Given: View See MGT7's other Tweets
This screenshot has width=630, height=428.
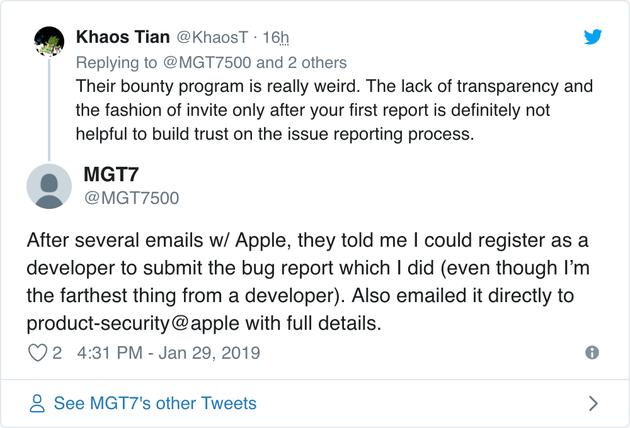Looking at the screenshot, I should click(155, 404).
